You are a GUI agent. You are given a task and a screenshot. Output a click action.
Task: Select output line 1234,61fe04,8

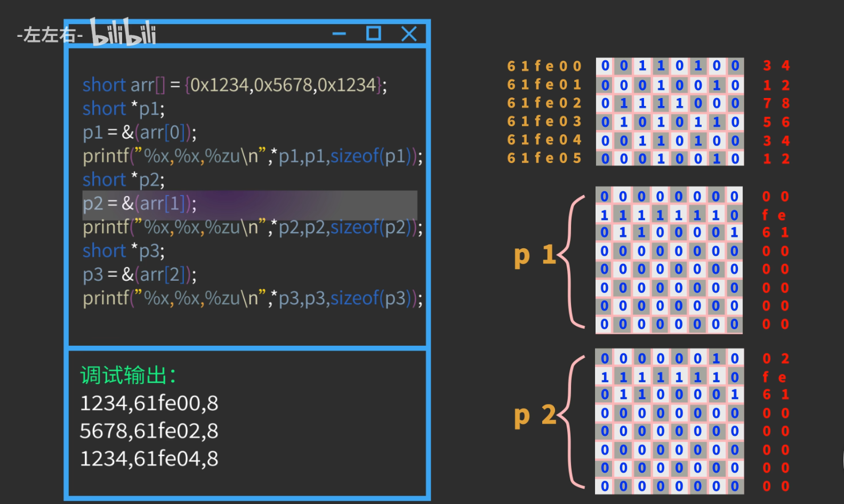(x=149, y=459)
